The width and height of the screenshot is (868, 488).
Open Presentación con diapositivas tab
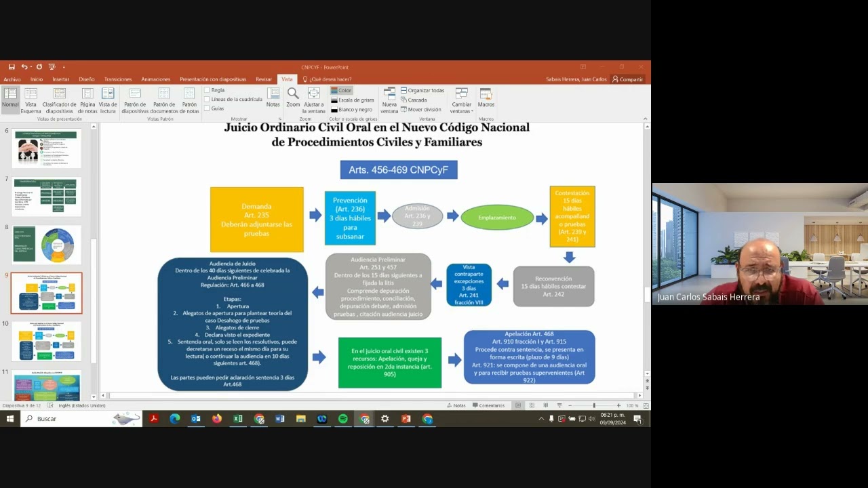click(213, 79)
